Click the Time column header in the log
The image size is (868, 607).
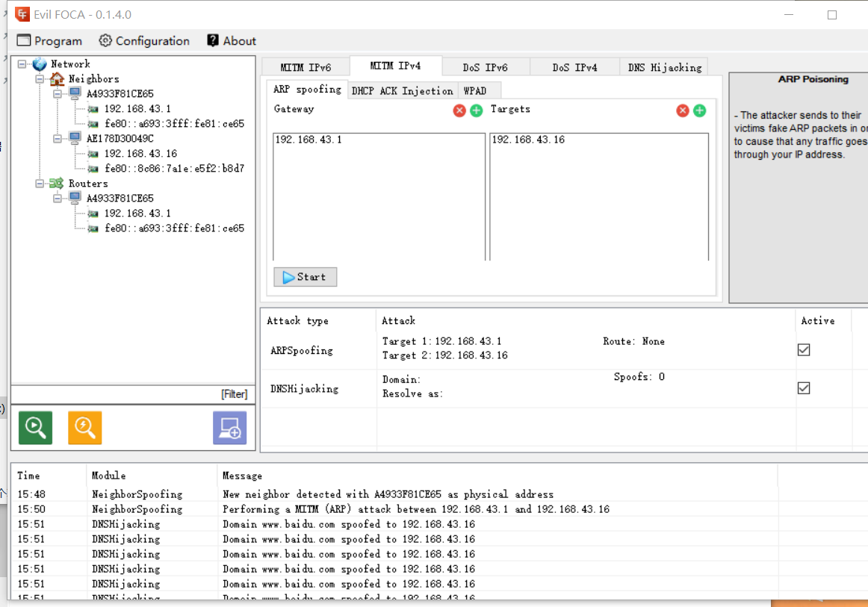(x=49, y=476)
